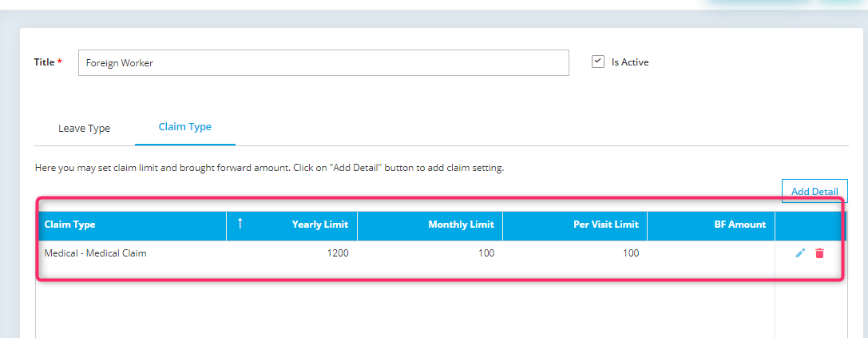
Task: Click the sort ascending arrow icon
Action: tap(240, 223)
